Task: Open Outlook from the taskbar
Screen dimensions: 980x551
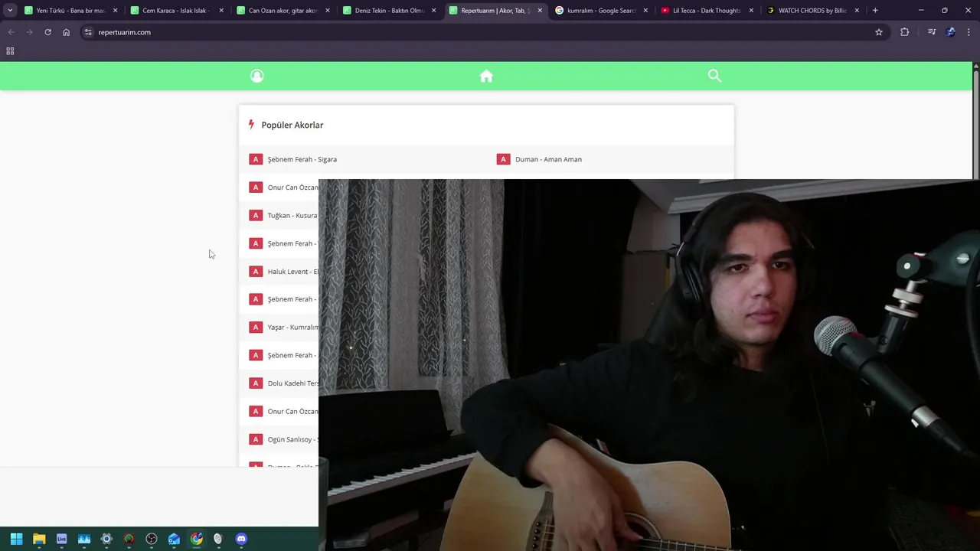Action: pos(174,539)
